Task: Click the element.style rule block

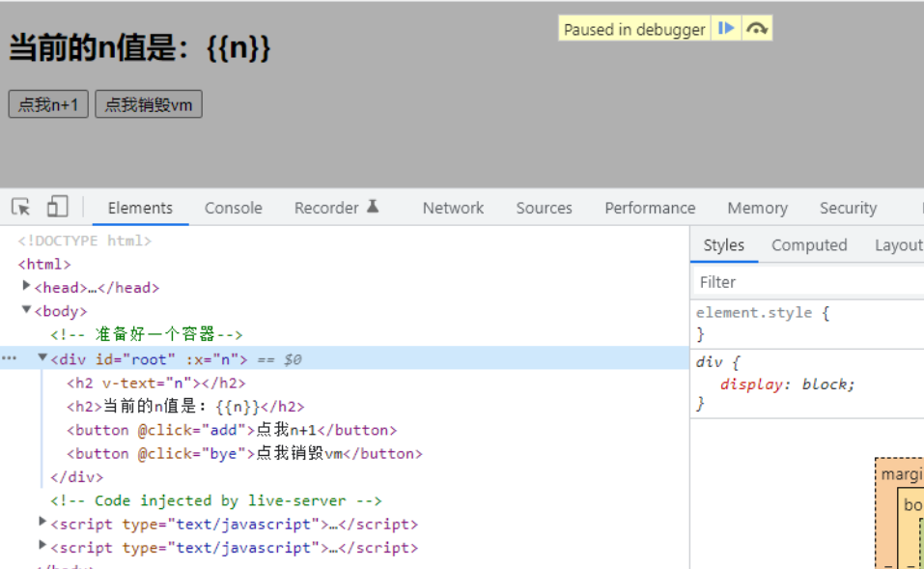Action: pos(807,324)
